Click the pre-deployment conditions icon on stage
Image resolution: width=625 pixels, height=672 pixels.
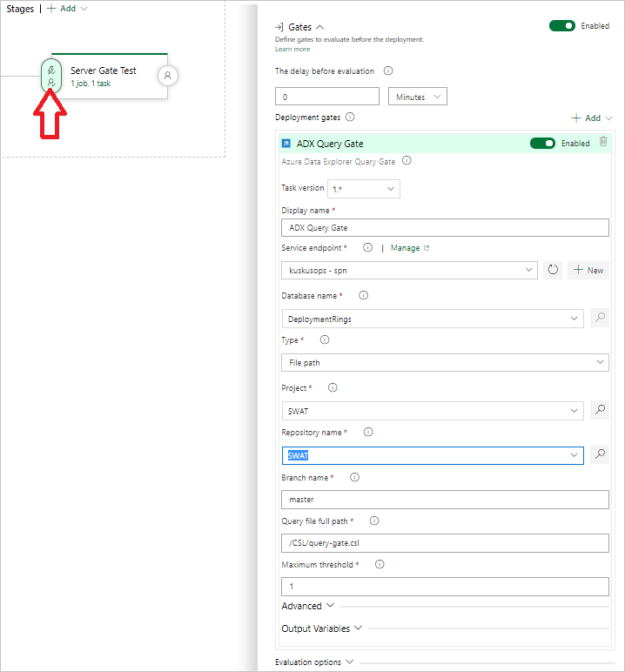point(51,76)
